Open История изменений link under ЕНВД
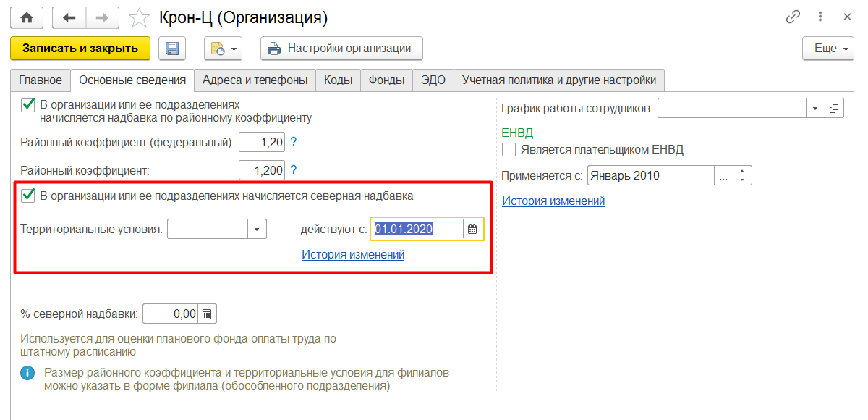 point(553,201)
